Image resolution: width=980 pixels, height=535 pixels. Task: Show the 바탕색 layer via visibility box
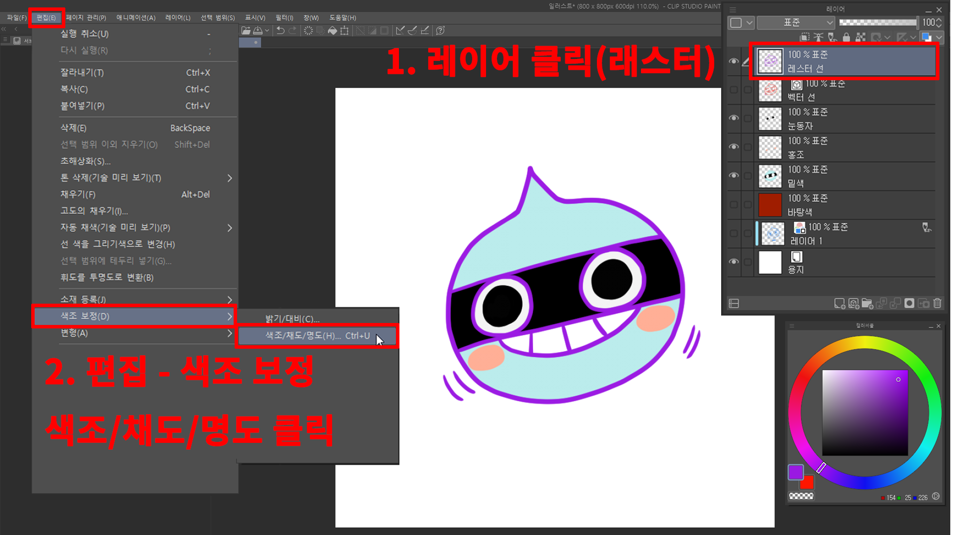[x=734, y=205]
